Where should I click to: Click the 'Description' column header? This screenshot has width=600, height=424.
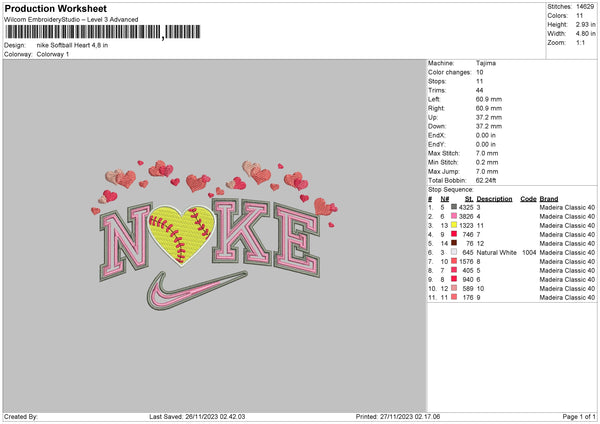click(494, 199)
